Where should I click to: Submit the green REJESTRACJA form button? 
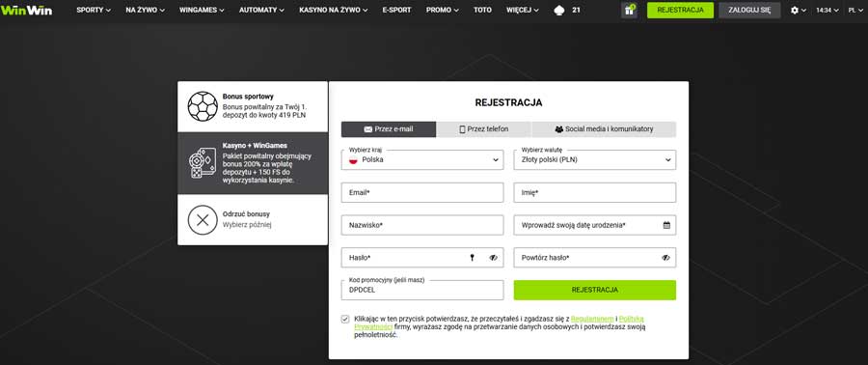tap(594, 290)
